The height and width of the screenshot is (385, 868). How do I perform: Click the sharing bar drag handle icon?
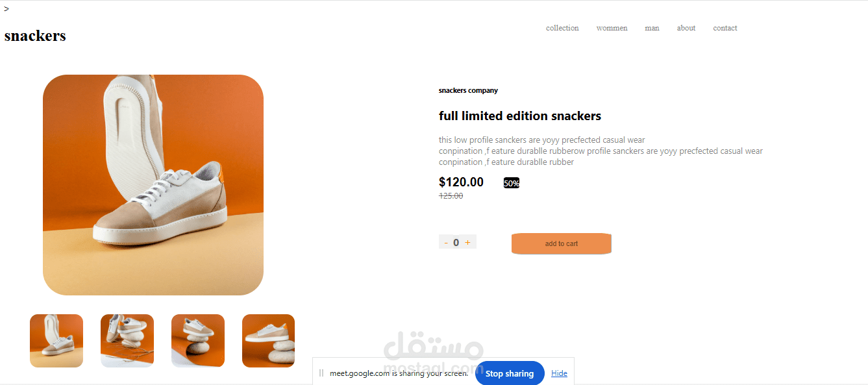pos(321,373)
